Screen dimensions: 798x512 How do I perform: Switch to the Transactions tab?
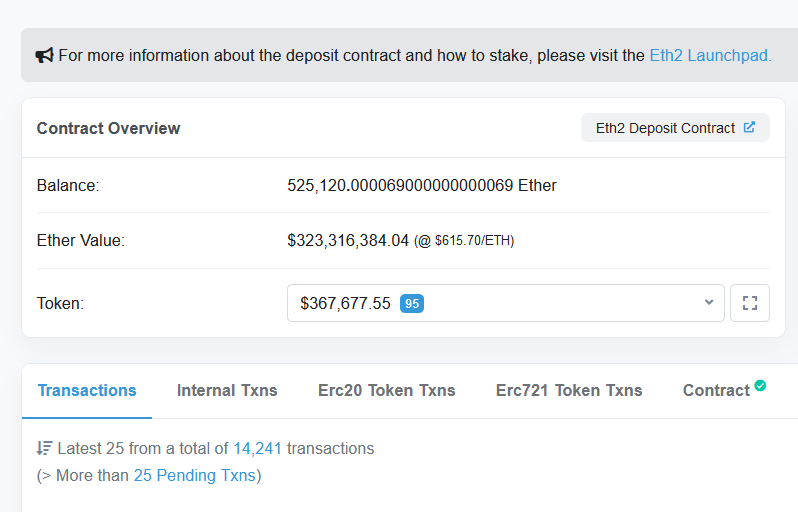[87, 390]
